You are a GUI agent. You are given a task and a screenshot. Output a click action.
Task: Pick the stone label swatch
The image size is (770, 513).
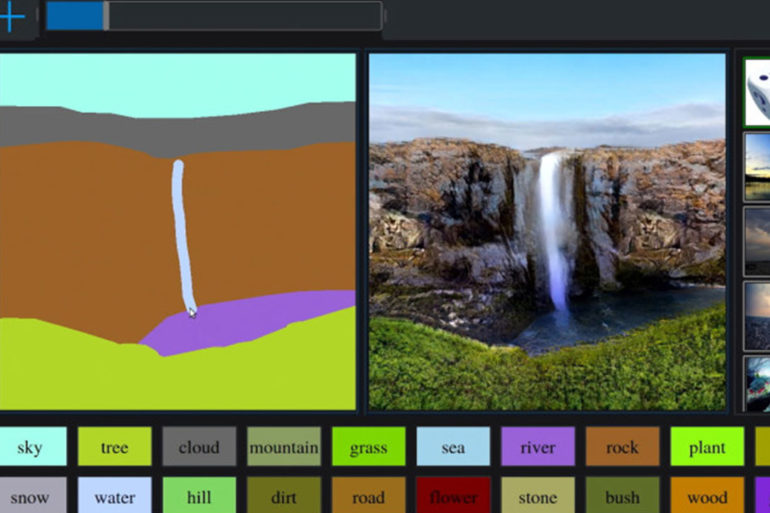pyautogui.click(x=538, y=495)
